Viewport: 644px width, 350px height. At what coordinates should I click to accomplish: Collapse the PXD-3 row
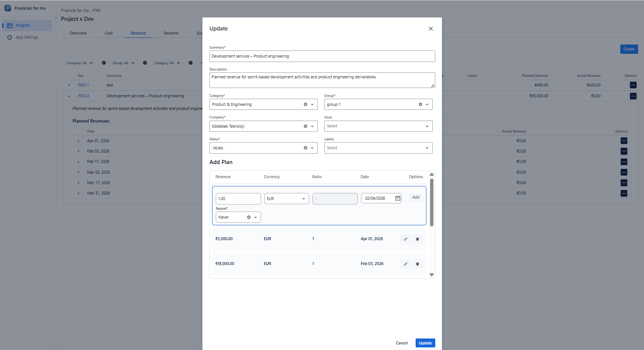[69, 96]
